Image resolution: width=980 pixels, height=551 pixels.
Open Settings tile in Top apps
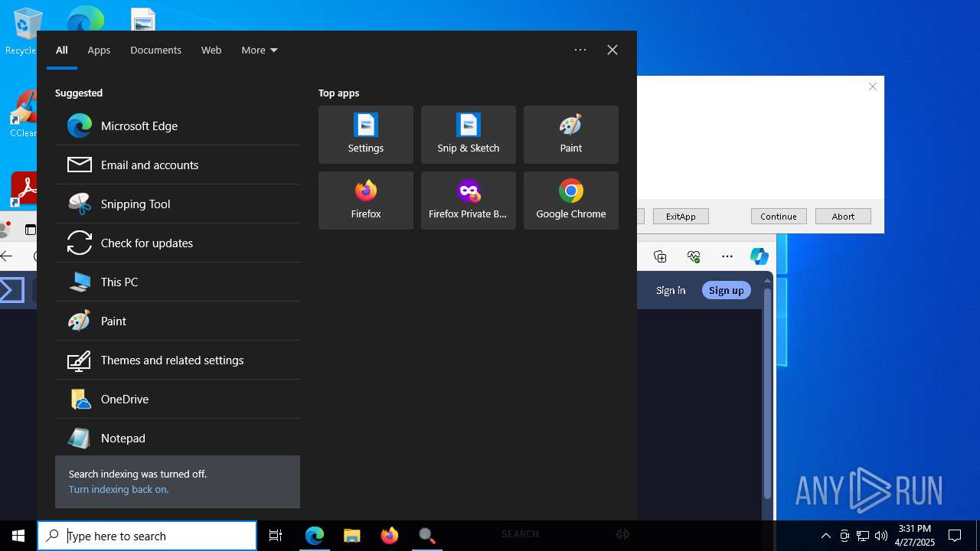pos(366,135)
